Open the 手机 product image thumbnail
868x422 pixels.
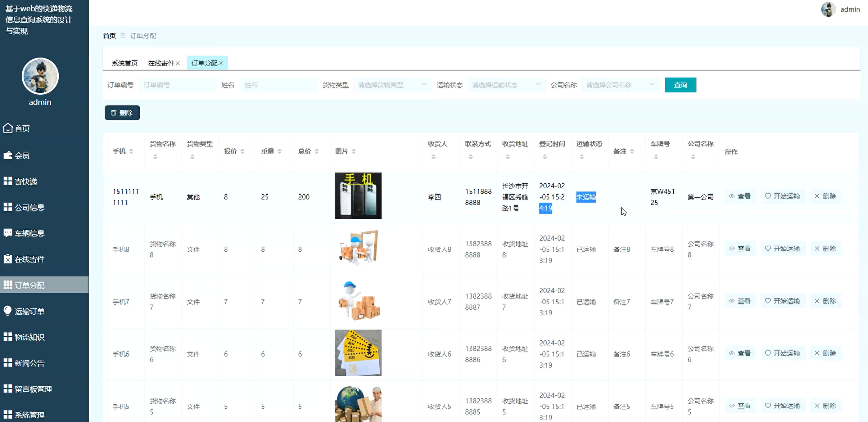358,196
